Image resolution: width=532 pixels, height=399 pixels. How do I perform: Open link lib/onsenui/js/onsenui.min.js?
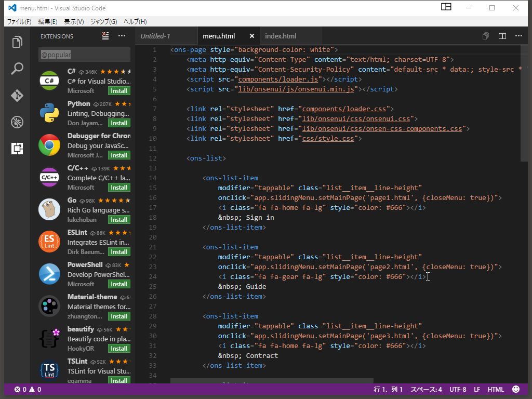point(296,89)
